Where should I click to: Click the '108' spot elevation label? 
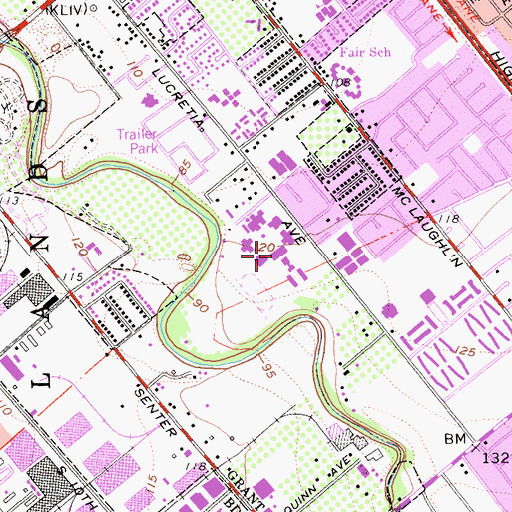point(341,82)
